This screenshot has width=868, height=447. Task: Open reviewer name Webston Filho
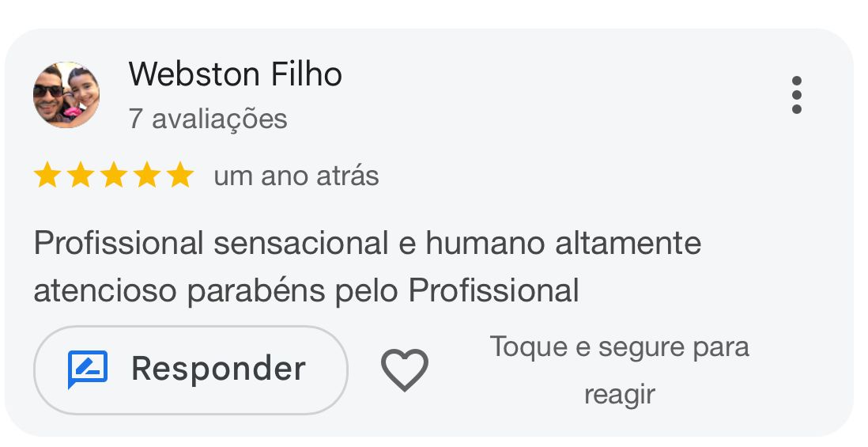pos(235,74)
